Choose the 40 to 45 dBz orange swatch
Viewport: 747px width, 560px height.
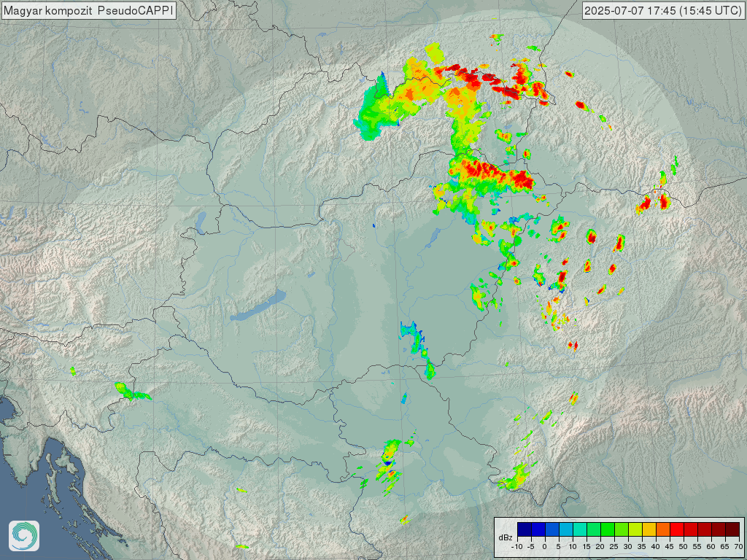coord(663,529)
